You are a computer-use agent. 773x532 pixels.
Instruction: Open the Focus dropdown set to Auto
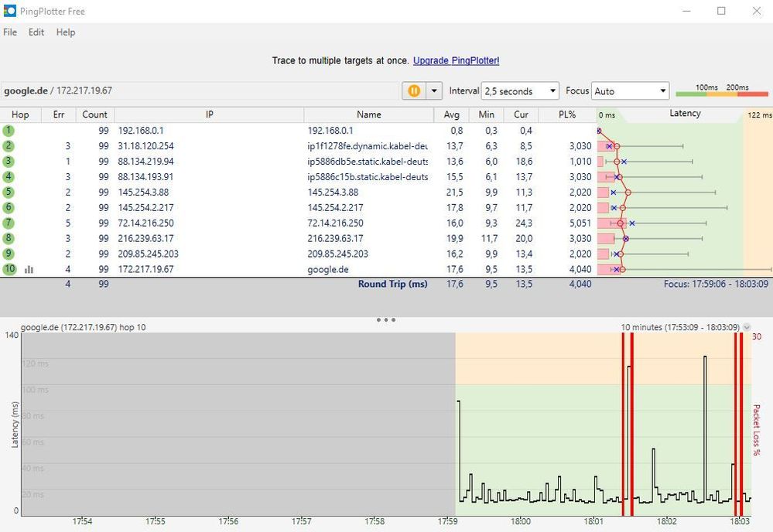630,91
